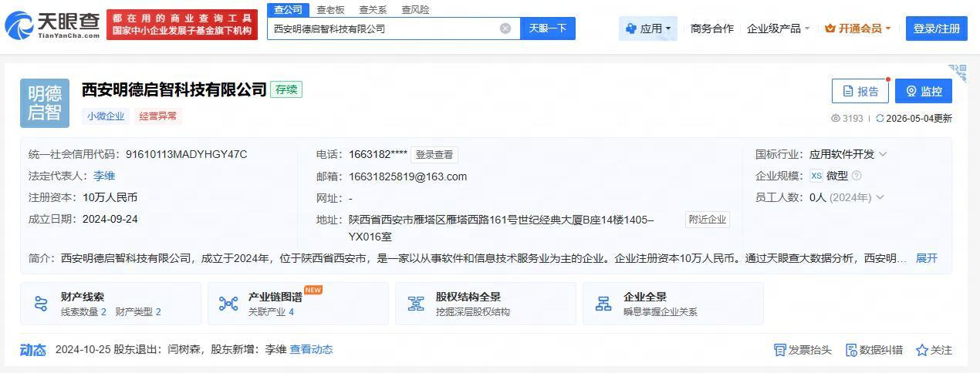
Task: Click the red promotional banner
Action: click(x=182, y=25)
